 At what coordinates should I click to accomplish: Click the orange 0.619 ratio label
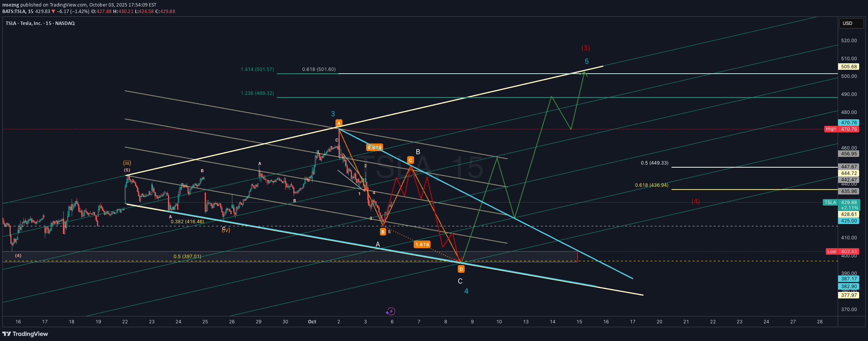coord(374,147)
